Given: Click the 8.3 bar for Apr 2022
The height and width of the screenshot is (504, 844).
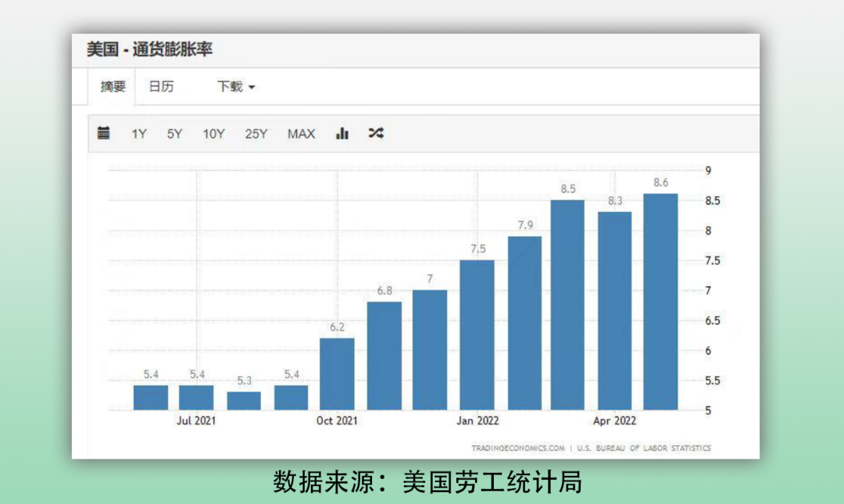Looking at the screenshot, I should [x=615, y=311].
